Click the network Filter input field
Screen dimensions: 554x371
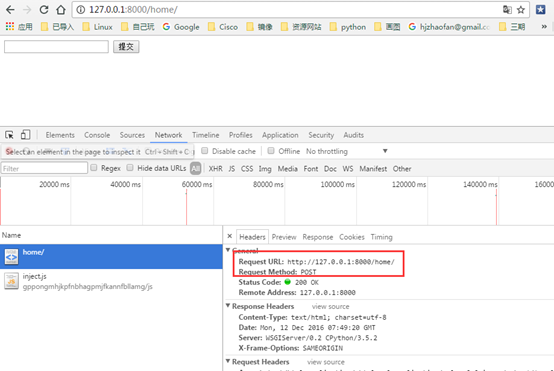pyautogui.click(x=44, y=168)
